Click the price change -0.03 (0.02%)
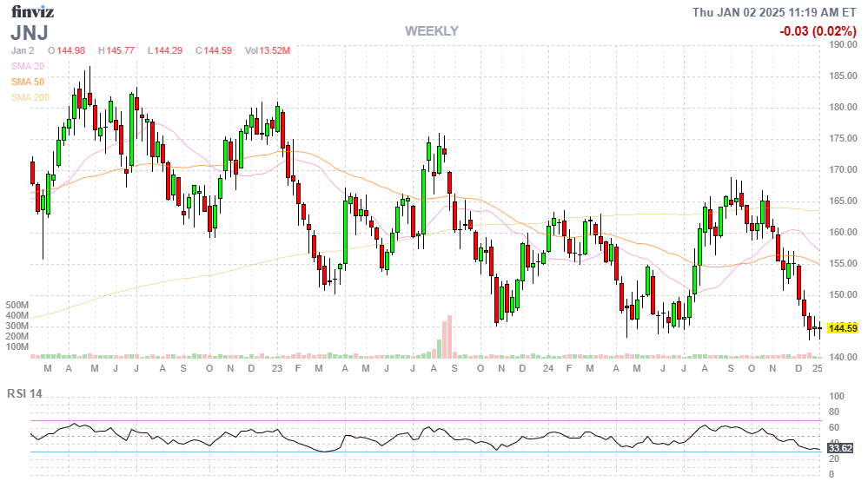Screen dimensions: 868x488 click(818, 31)
